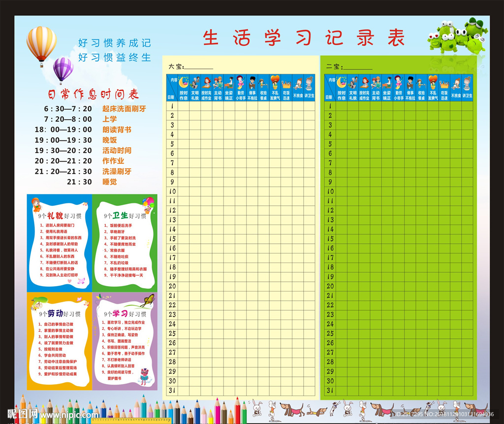Viewport: 504px width, 424px height.
Task: Click the 饭前便后洗手 habit line
Action: pyautogui.click(x=118, y=226)
